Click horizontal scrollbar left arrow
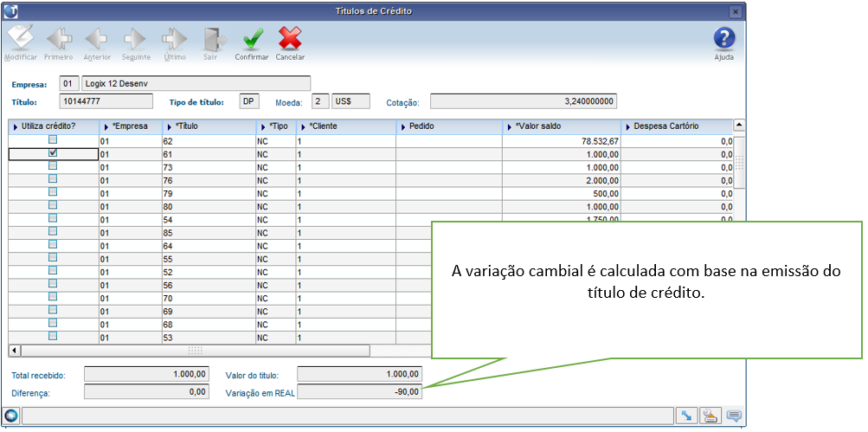This screenshot has height=432, width=868. click(15, 351)
